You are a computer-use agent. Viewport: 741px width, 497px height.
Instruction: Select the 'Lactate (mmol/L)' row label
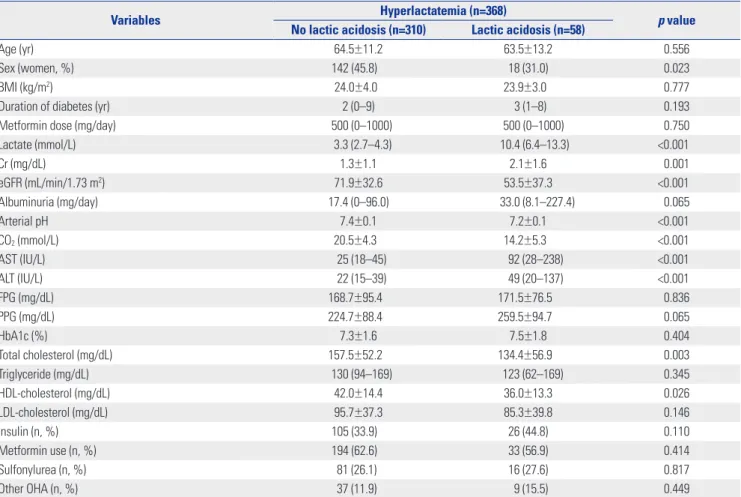pyautogui.click(x=38, y=145)
